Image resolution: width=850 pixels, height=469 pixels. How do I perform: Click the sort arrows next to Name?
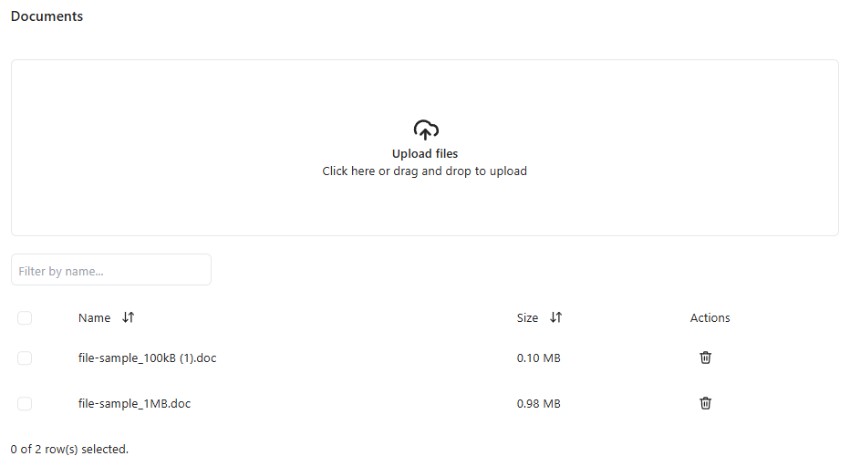[128, 317]
